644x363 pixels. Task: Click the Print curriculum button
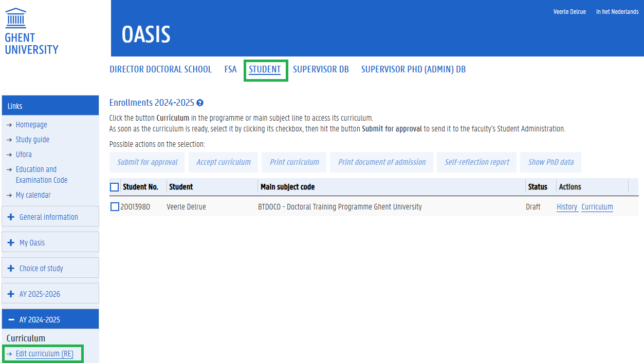pos(294,162)
